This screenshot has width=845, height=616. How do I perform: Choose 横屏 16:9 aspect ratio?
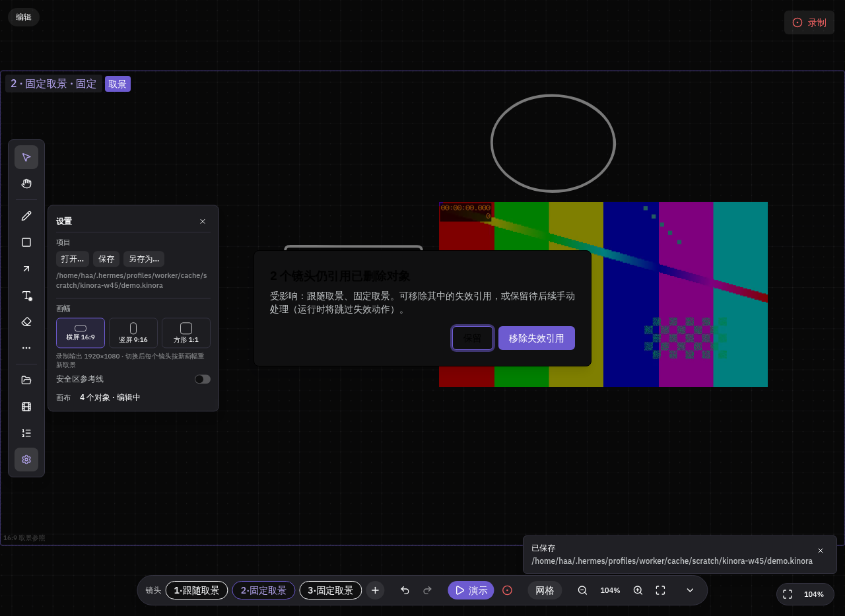point(81,333)
